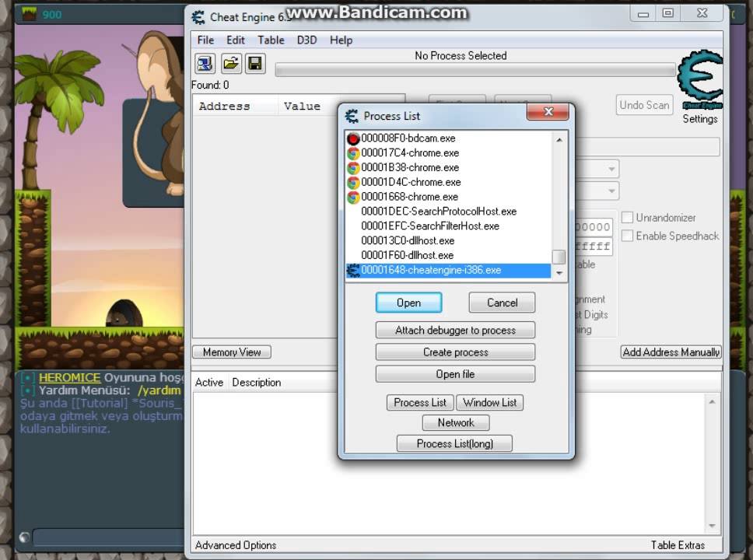Click the Description column header
The image size is (753, 560).
pyautogui.click(x=257, y=383)
